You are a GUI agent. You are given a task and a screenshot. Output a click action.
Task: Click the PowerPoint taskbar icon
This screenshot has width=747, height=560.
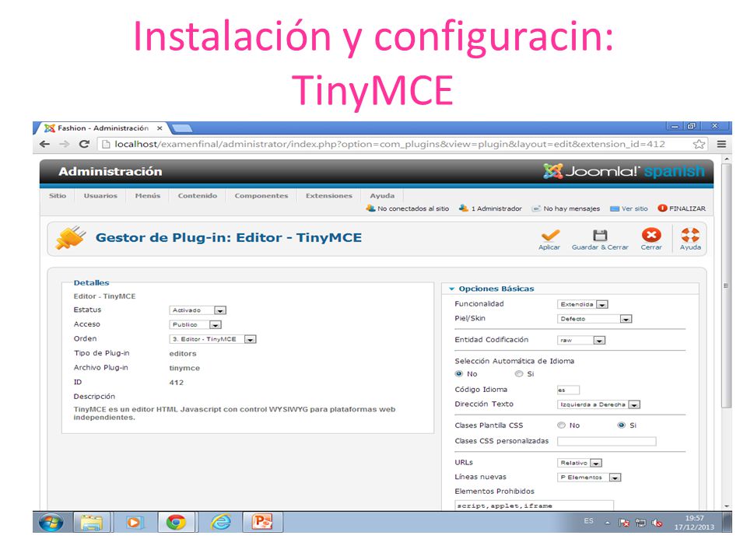point(262,523)
